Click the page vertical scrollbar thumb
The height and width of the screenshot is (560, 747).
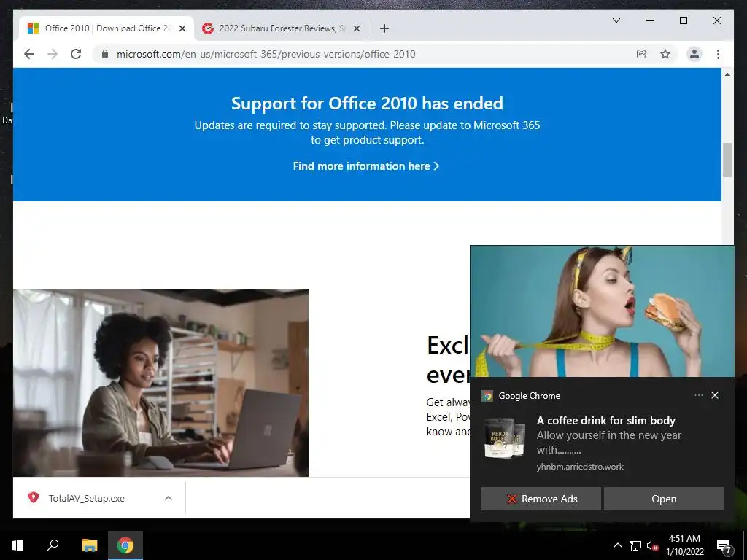coord(727,160)
